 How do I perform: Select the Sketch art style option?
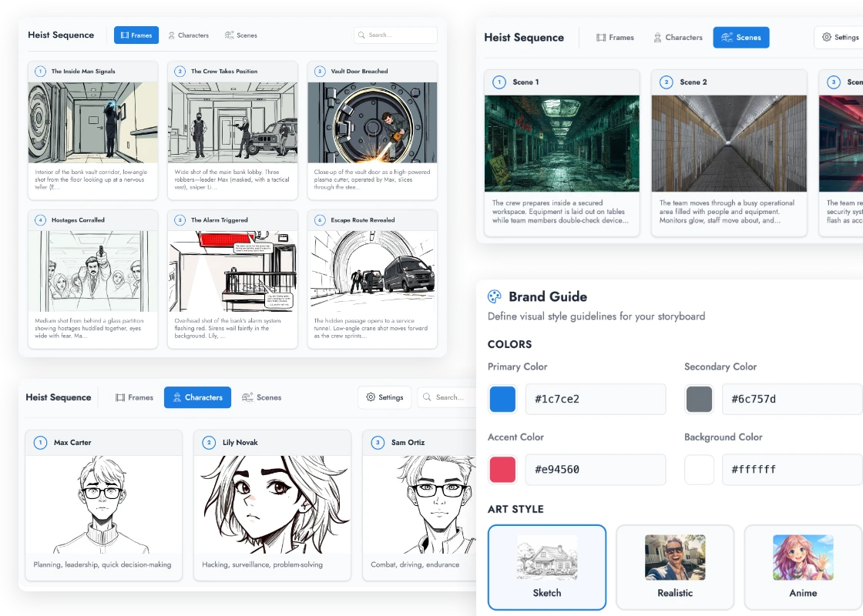[547, 567]
